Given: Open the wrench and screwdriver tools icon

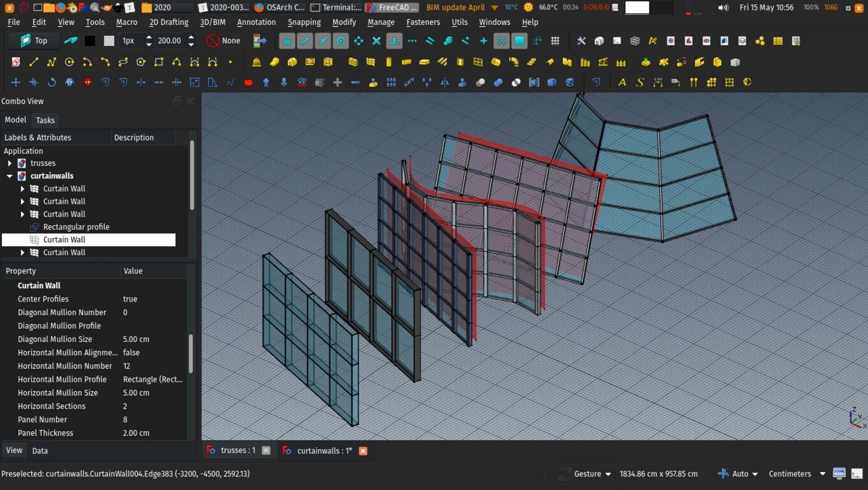Looking at the screenshot, I should point(581,41).
